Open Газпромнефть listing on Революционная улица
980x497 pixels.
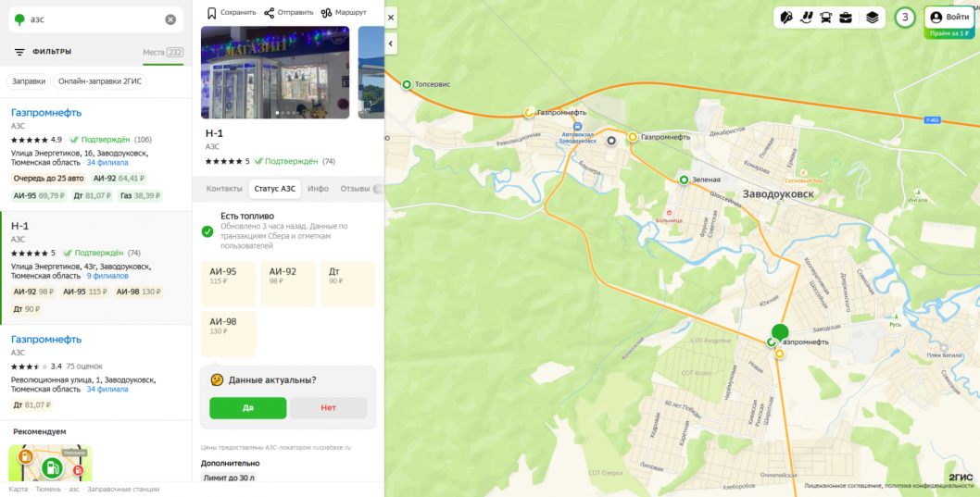coord(46,340)
